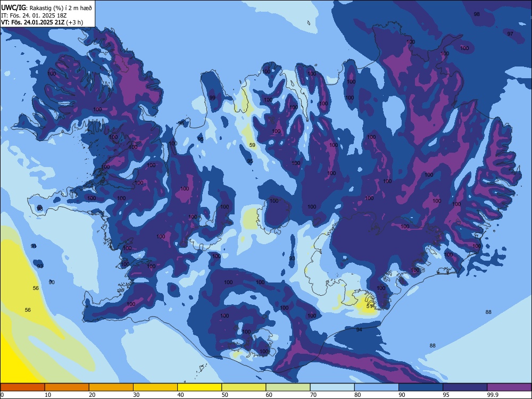The width and height of the screenshot is (532, 399).
Task: Click the humidity value '51' on the map
Action: pyautogui.click(x=370, y=306)
